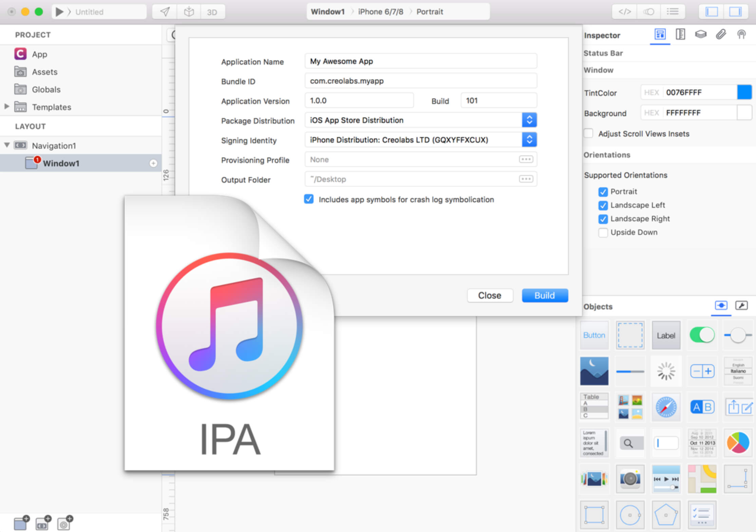756x532 pixels.
Task: Select the pentagon shape object
Action: [666, 515]
